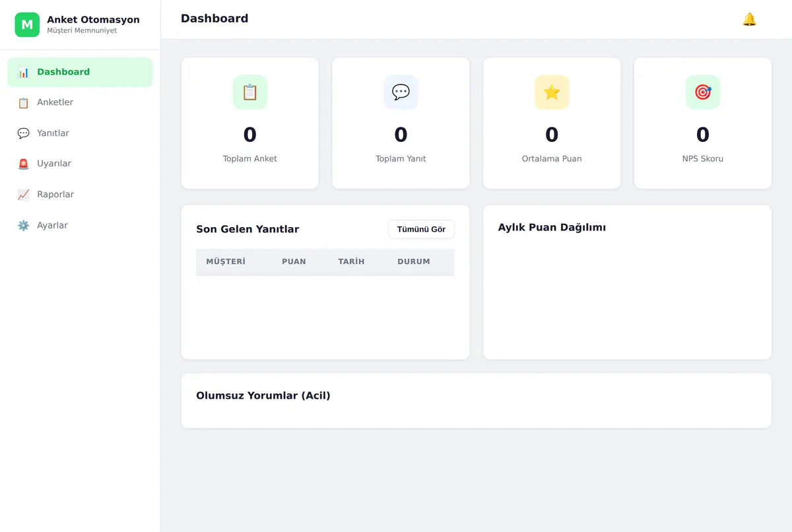
Task: Click the Olumsuz Yorumlar (Acil) heading
Action: coord(263,395)
